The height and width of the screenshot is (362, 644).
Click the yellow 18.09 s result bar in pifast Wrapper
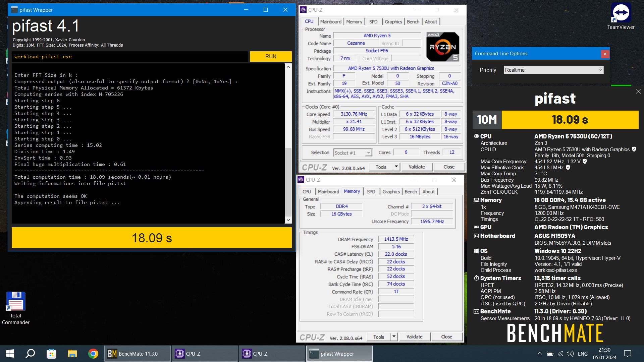pyautogui.click(x=152, y=238)
